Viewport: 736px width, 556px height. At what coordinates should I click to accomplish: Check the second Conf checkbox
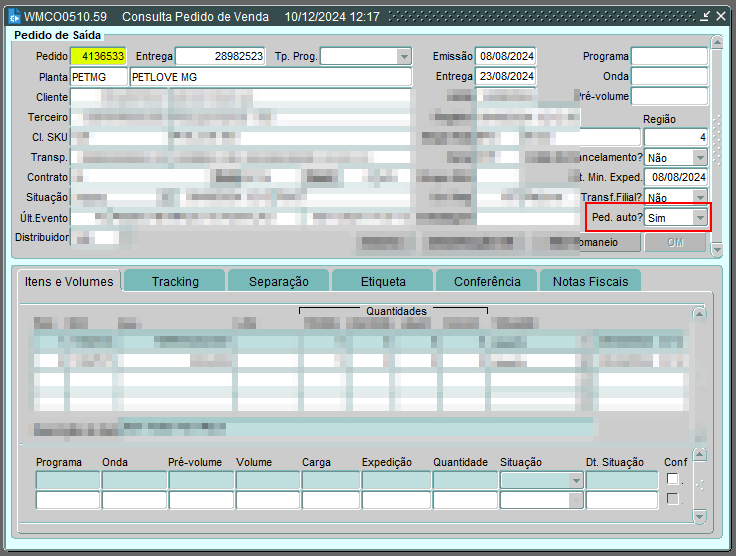673,499
